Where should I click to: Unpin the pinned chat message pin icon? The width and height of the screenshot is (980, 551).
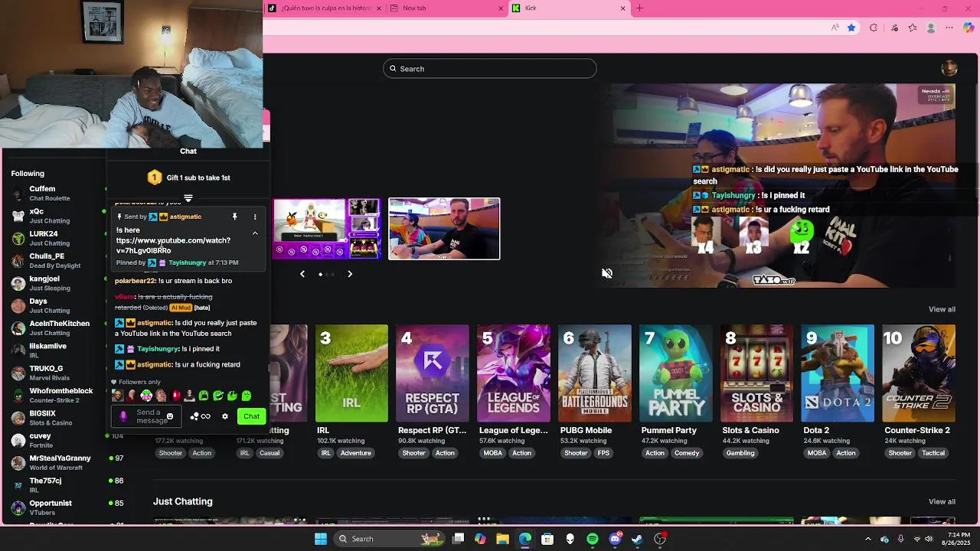235,217
